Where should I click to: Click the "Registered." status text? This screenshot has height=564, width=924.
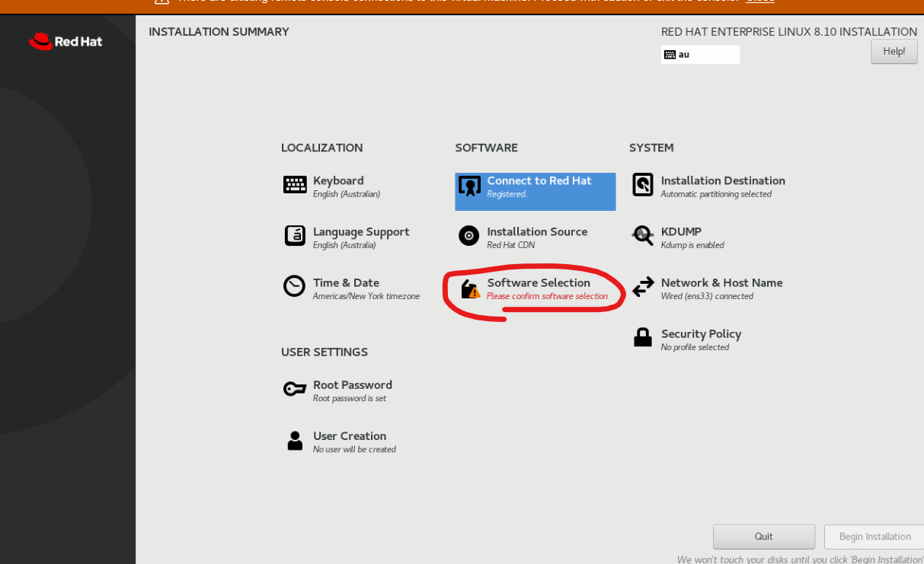click(x=507, y=195)
